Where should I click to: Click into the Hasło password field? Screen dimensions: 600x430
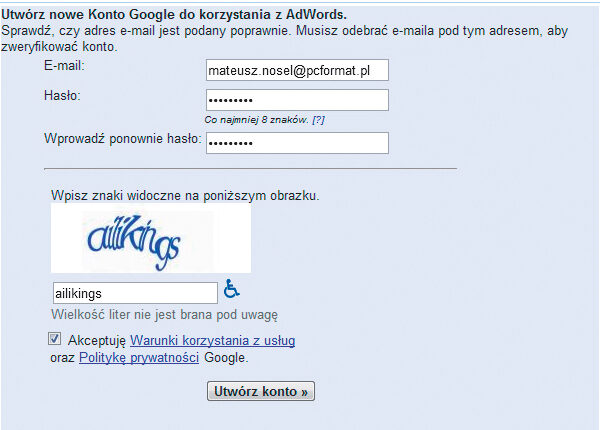[296, 100]
